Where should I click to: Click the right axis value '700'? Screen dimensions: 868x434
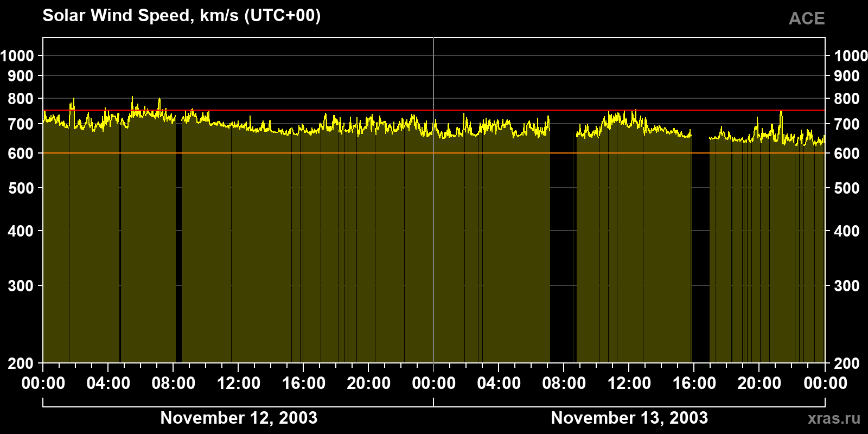847,124
